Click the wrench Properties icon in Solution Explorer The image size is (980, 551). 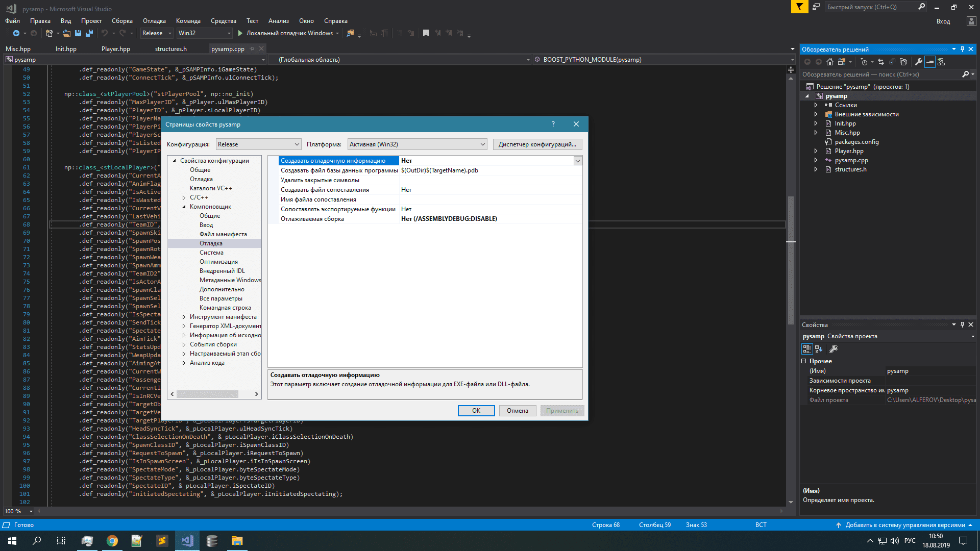pyautogui.click(x=919, y=62)
